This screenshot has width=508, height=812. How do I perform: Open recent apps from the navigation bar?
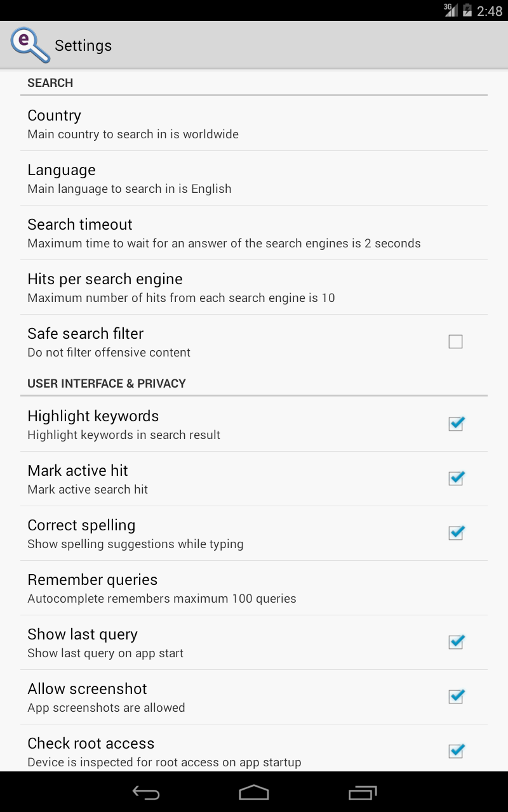[362, 792]
